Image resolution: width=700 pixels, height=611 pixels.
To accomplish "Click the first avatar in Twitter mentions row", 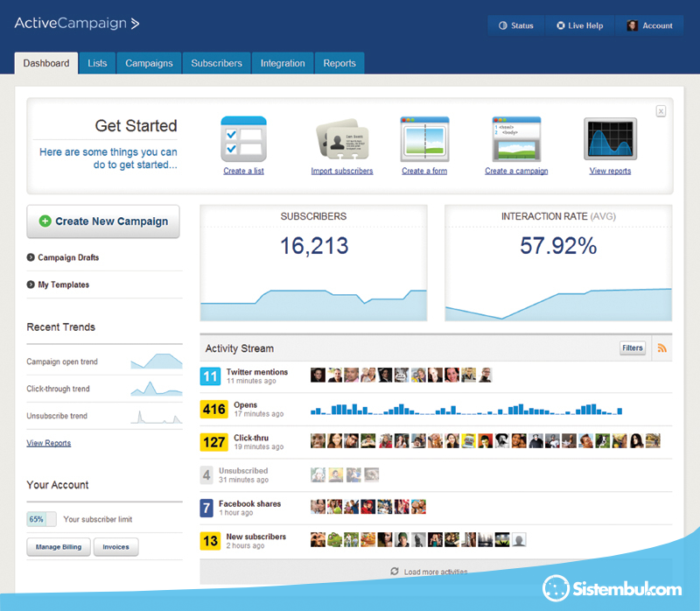I will tap(318, 376).
